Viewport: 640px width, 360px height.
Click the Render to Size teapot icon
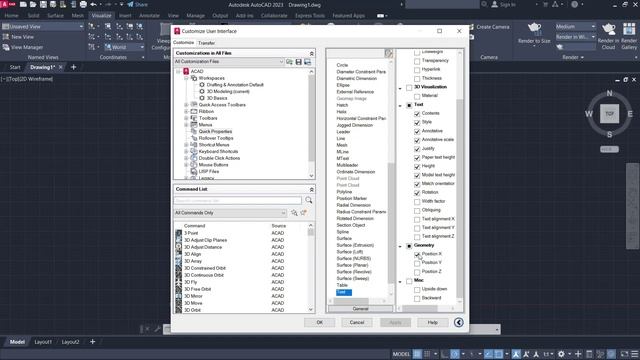click(534, 29)
